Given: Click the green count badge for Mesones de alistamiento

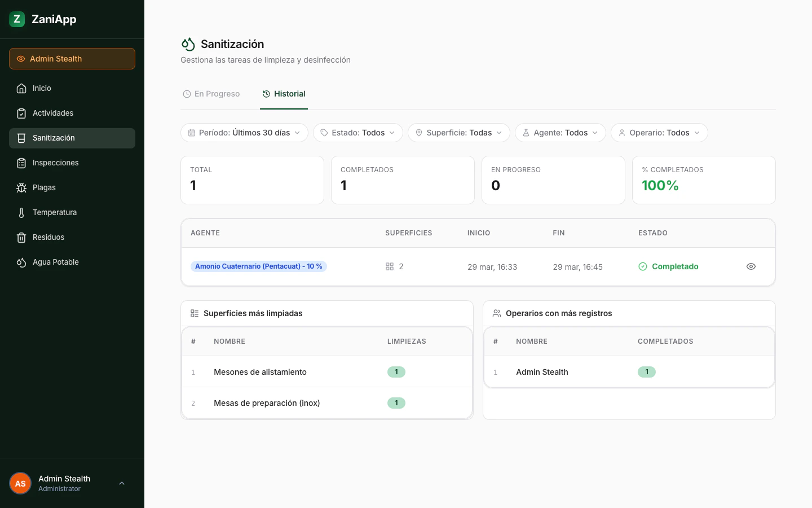Looking at the screenshot, I should (x=396, y=372).
